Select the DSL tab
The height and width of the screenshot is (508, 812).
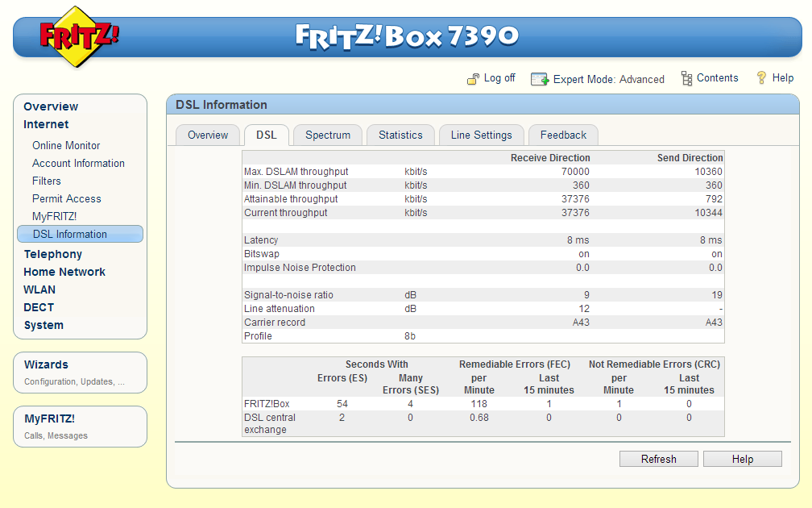[x=266, y=135]
